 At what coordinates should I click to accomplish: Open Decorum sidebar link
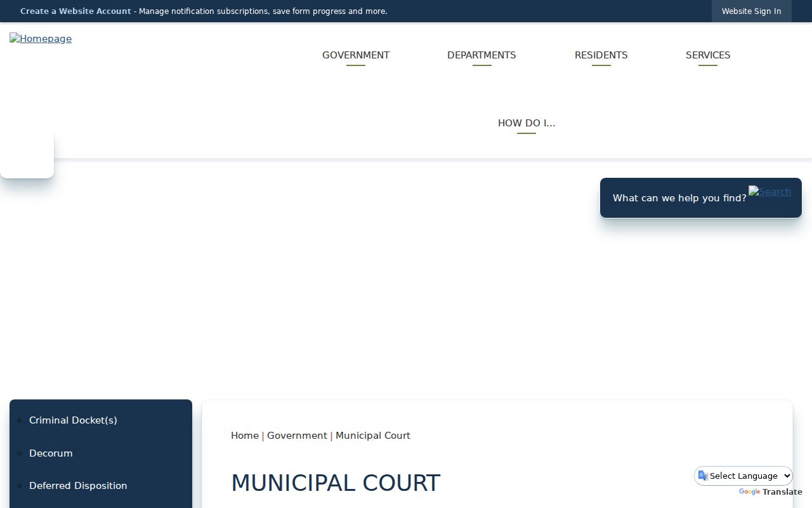point(51,453)
